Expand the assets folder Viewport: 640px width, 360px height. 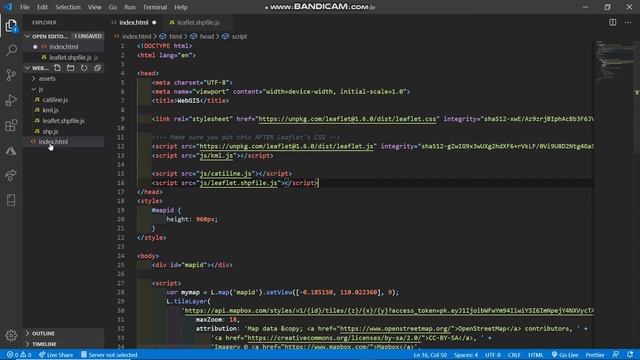point(47,78)
